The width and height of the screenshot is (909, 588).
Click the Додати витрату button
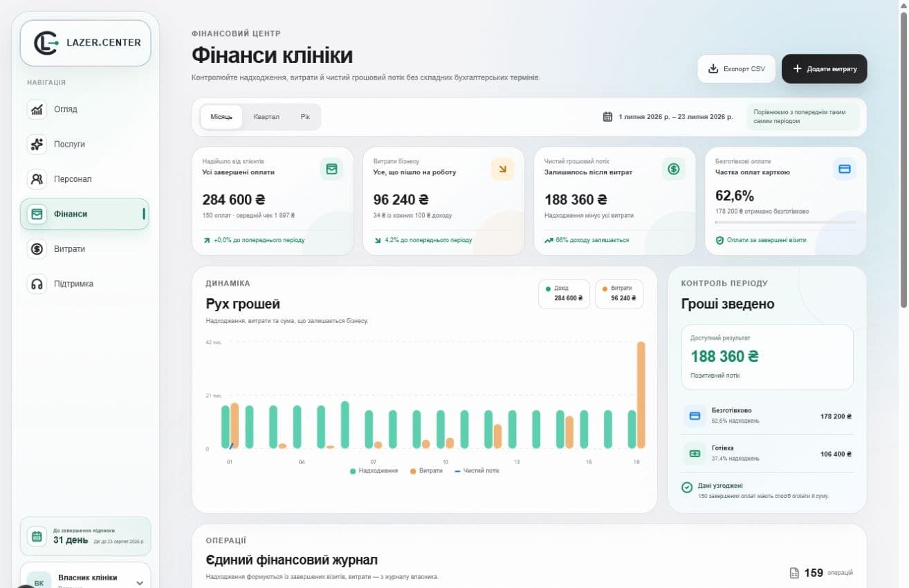pos(824,68)
